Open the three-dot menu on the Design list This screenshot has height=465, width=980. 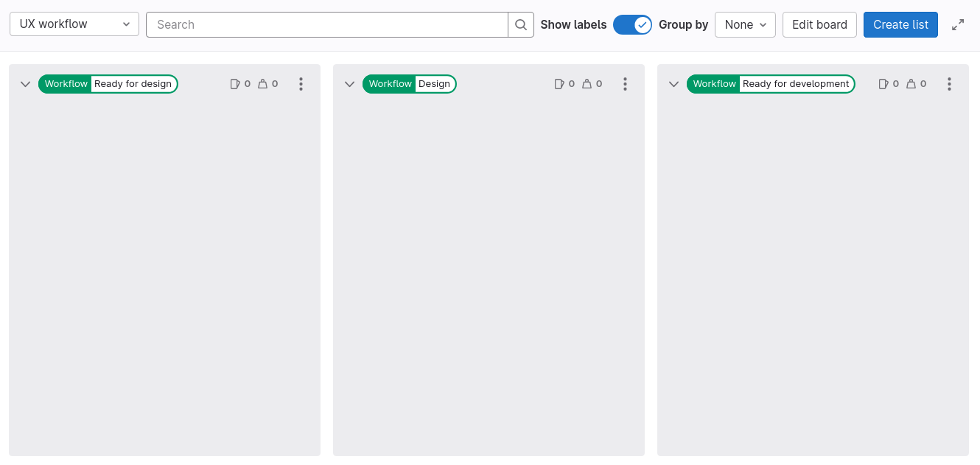point(625,84)
